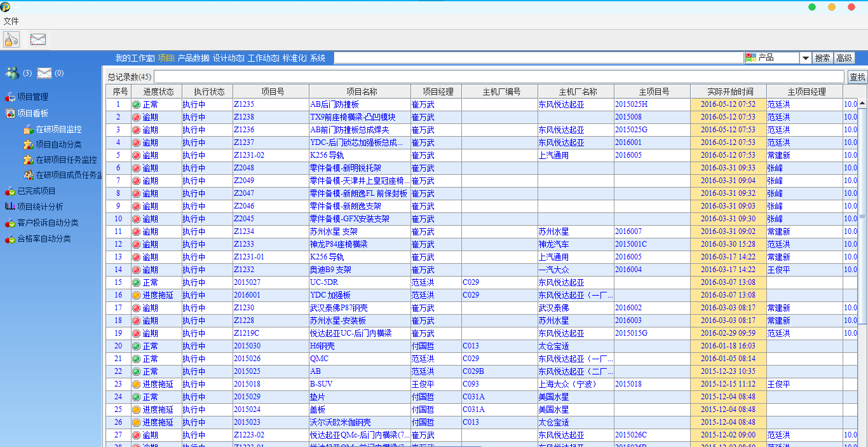Click the lock and key toolbar icon
The width and height of the screenshot is (868, 447).
click(11, 39)
